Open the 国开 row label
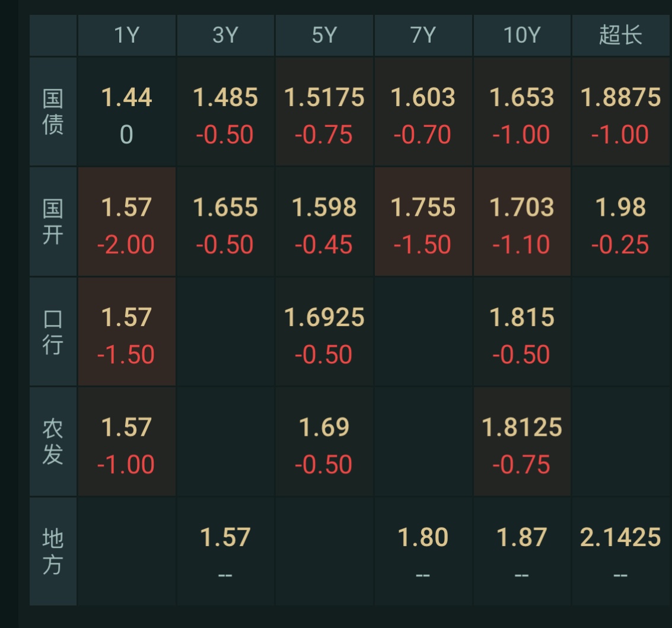The image size is (672, 628). tap(52, 221)
